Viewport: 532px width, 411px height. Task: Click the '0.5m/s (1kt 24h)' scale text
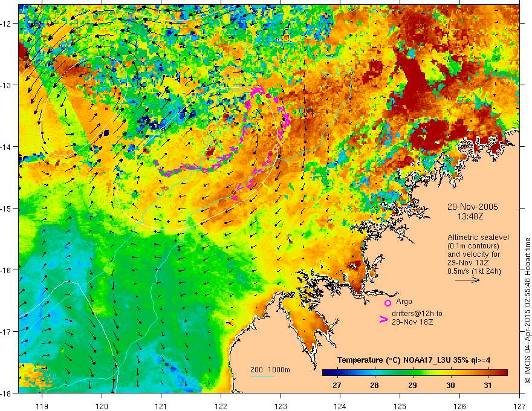click(474, 271)
